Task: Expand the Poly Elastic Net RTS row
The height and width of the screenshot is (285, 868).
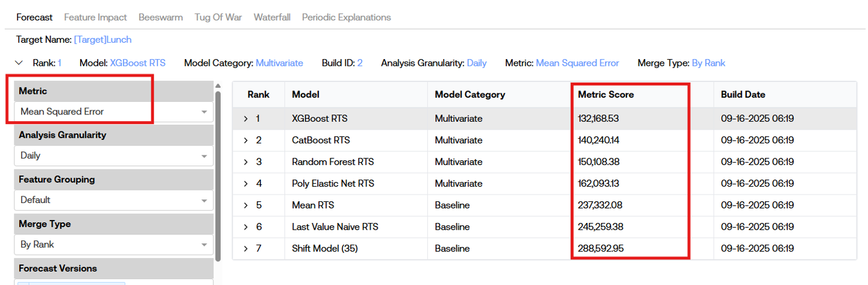Action: click(x=245, y=184)
